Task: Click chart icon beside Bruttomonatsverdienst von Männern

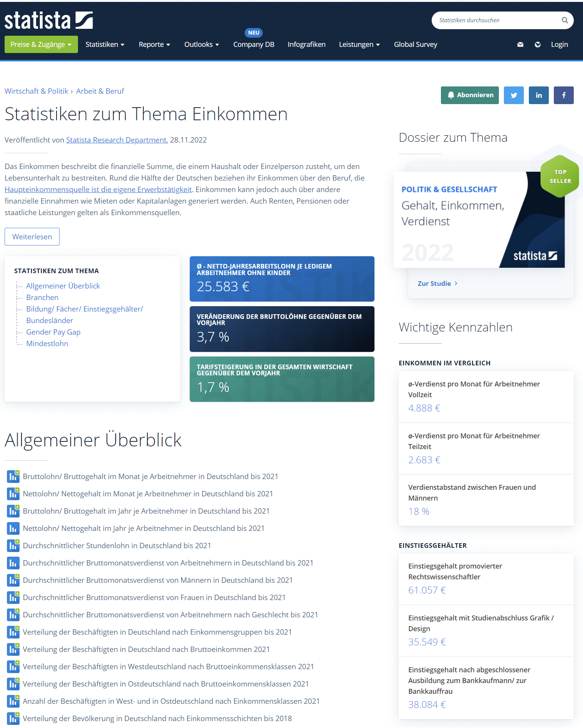Action: click(x=13, y=580)
